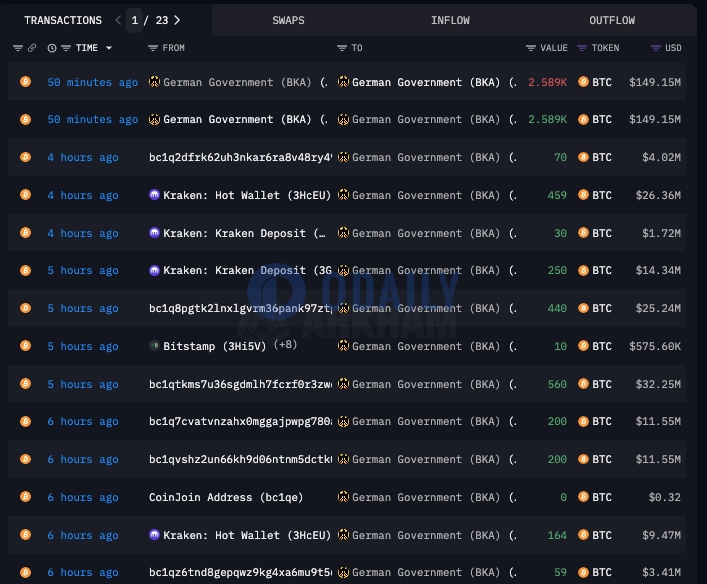The image size is (707, 584).
Task: Open address bc1qvshz2un66kh9d06ntnm5dctk
Action: tap(240, 460)
